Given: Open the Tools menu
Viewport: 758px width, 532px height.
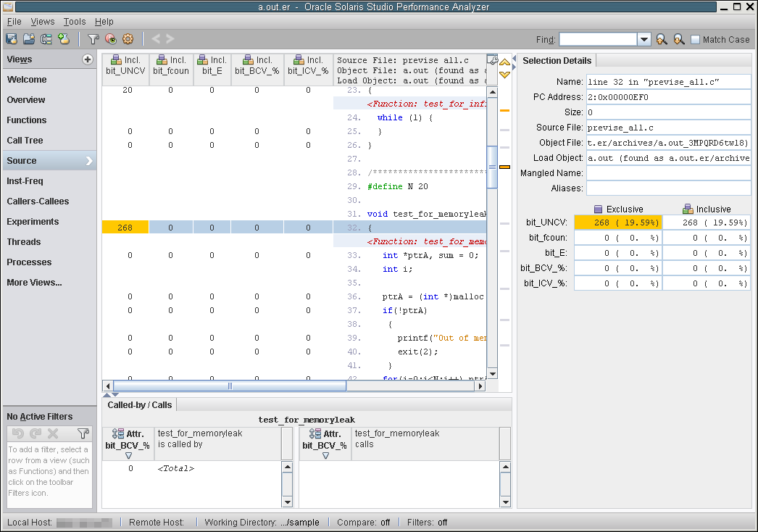Looking at the screenshot, I should (x=75, y=21).
